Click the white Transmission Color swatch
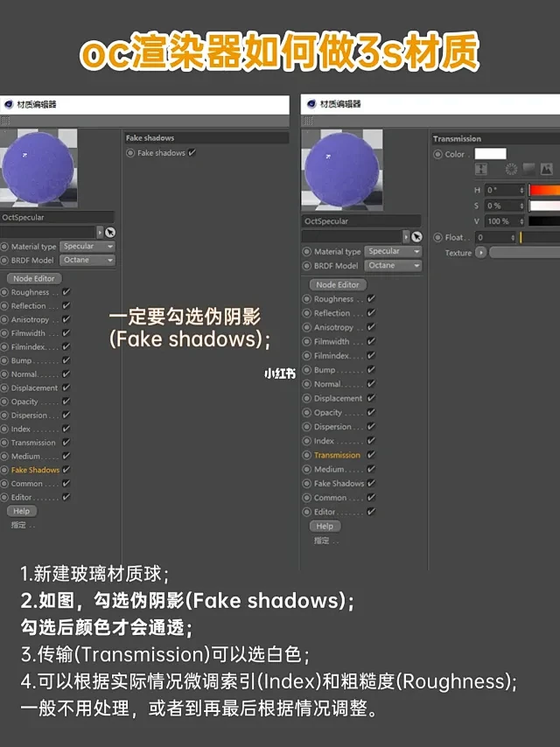 pyautogui.click(x=490, y=153)
